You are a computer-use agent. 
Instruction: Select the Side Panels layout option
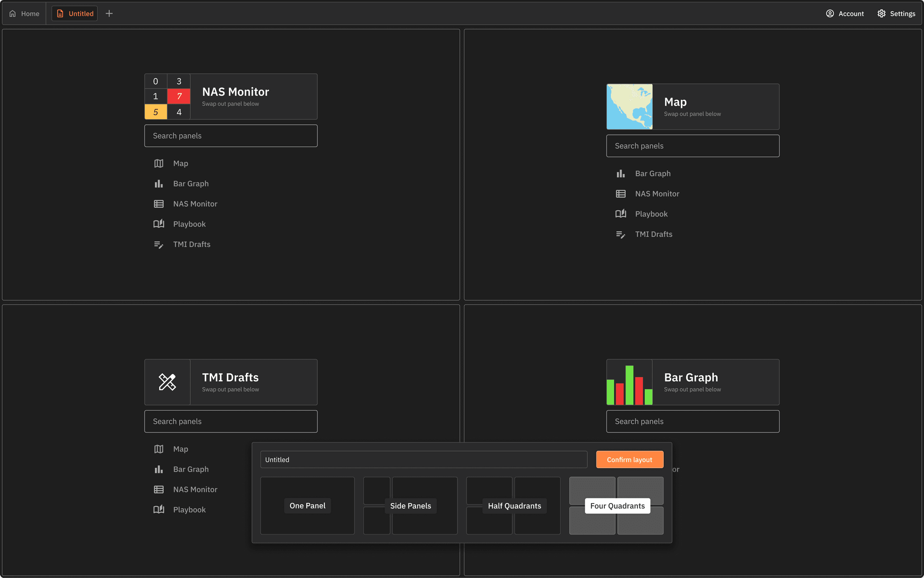pyautogui.click(x=410, y=506)
